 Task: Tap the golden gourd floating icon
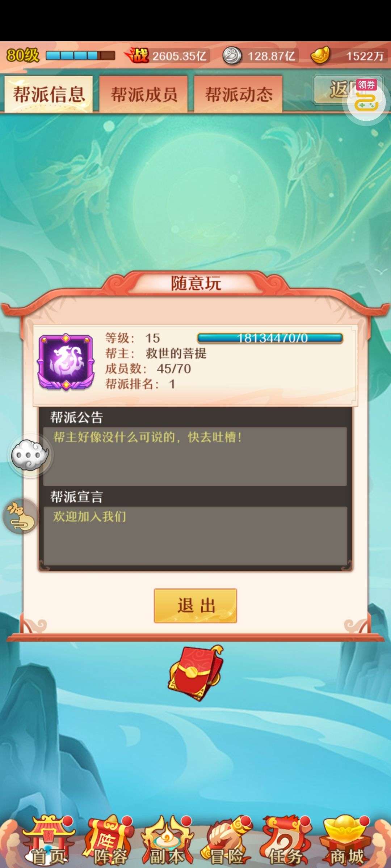[x=21, y=516]
